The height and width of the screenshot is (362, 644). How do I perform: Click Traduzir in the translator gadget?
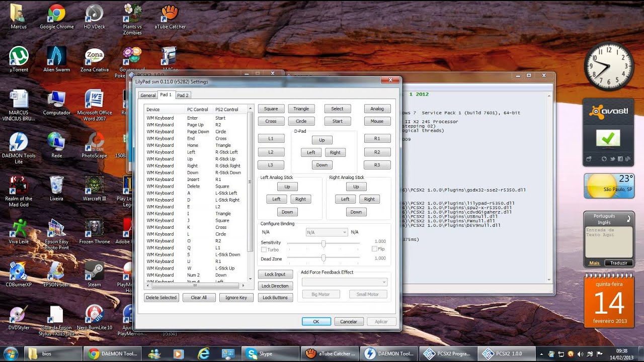(x=619, y=263)
